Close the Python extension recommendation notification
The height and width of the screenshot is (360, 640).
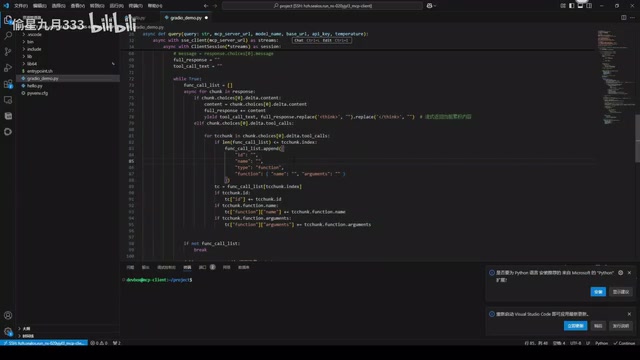pos(629,273)
